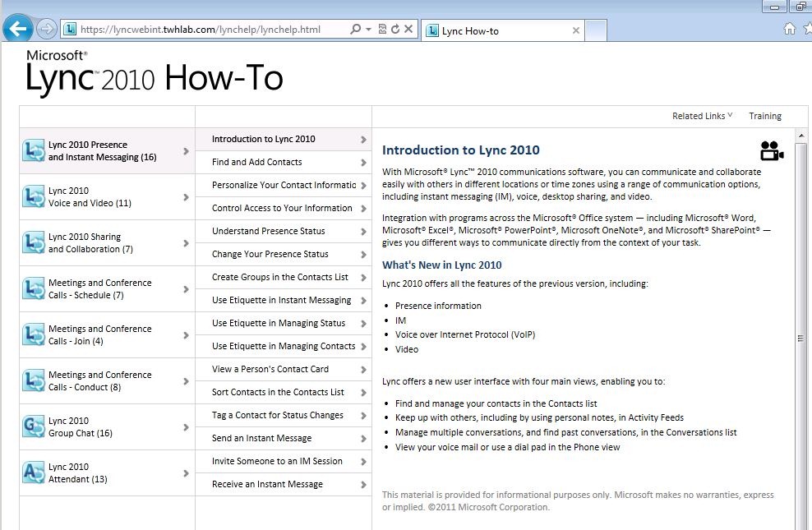Select Lync 2010 Attendant (13)

pyautogui.click(x=107, y=473)
